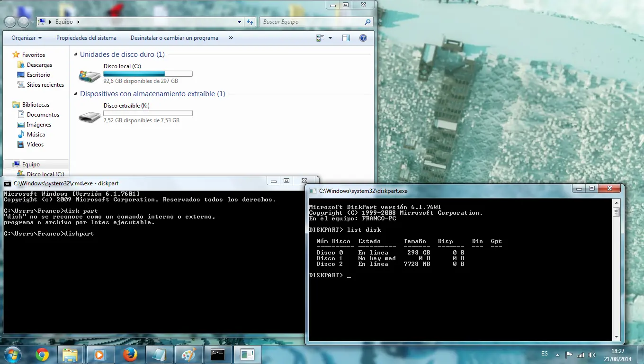The width and height of the screenshot is (644, 364).
Task: Click diskpart window scrollbar down arrow
Action: (x=616, y=337)
